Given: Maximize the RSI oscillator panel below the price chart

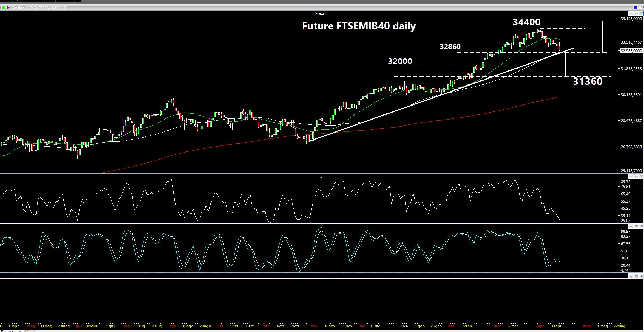Looking at the screenshot, I should (636, 177).
